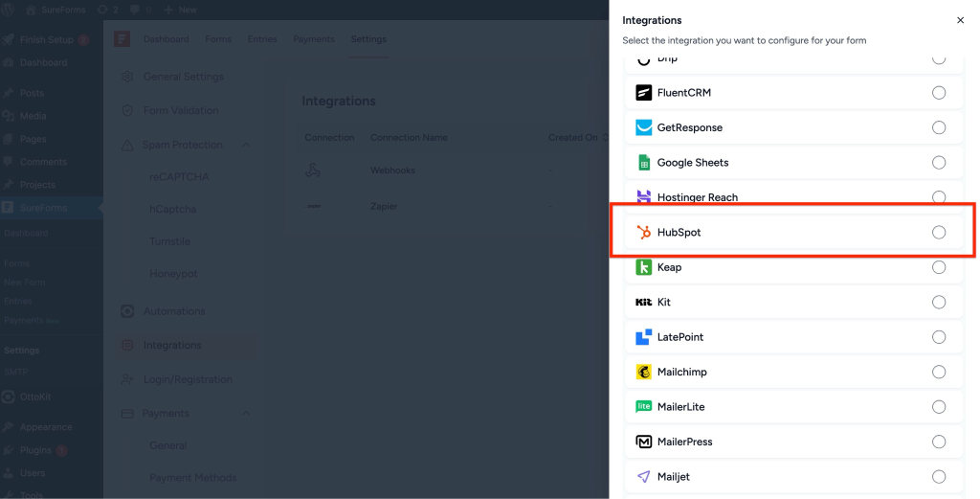Click the Mailchimp logo icon

coord(643,372)
